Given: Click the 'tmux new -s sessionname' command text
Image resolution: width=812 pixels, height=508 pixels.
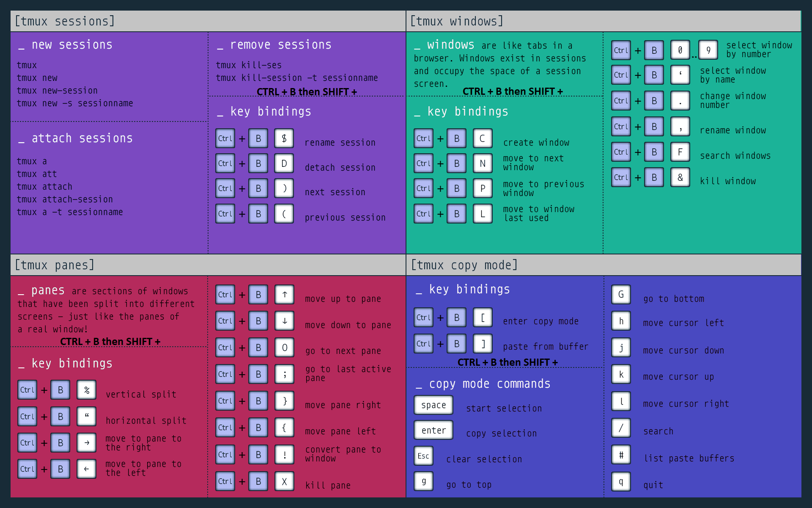Looking at the screenshot, I should click(x=75, y=103).
